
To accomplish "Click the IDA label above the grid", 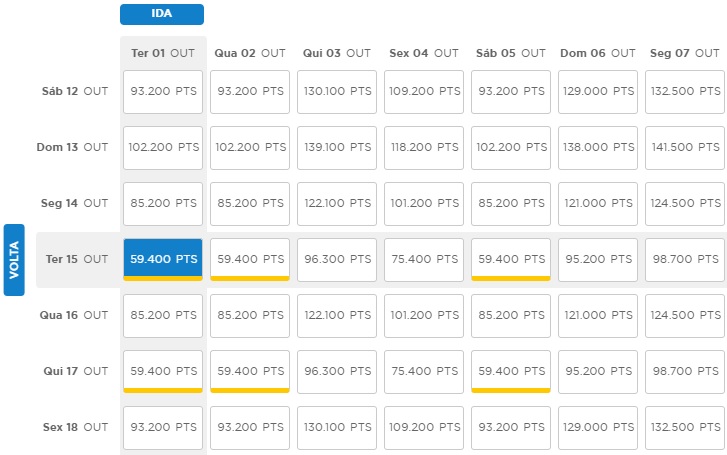I will 161,14.
